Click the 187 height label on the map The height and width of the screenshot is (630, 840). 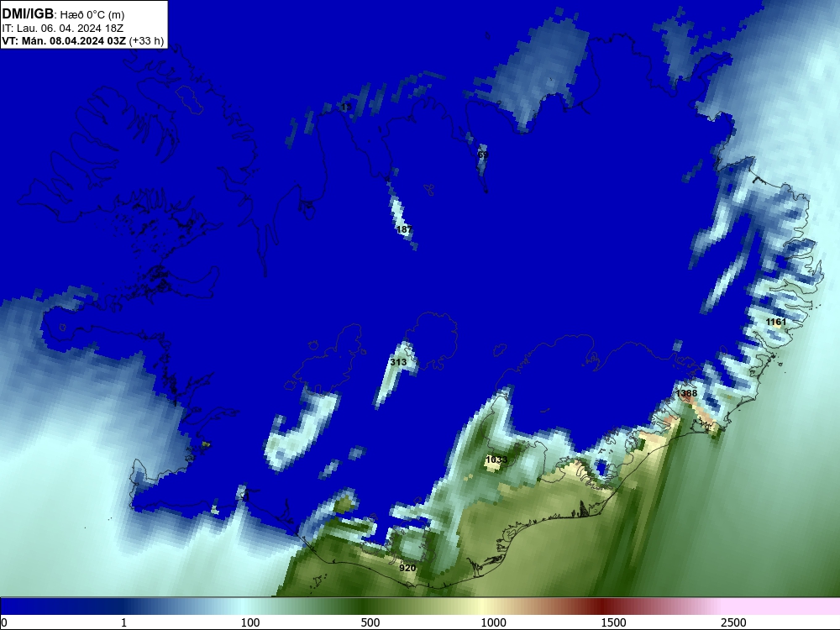point(404,229)
